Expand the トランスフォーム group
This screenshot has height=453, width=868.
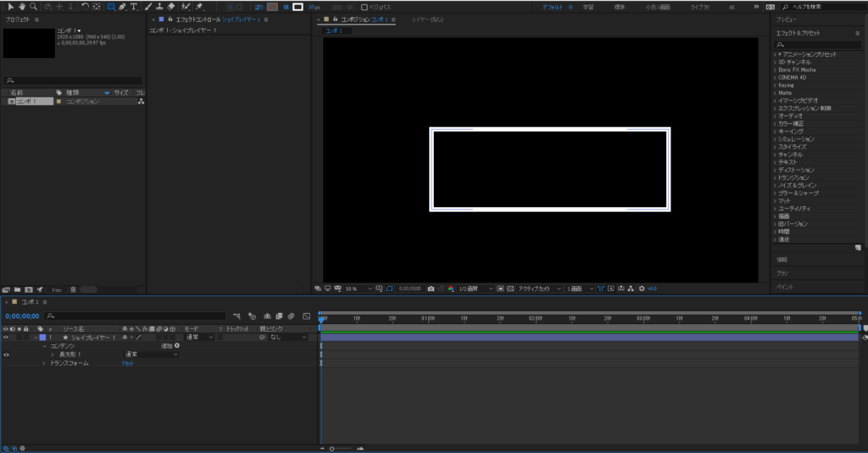[44, 363]
